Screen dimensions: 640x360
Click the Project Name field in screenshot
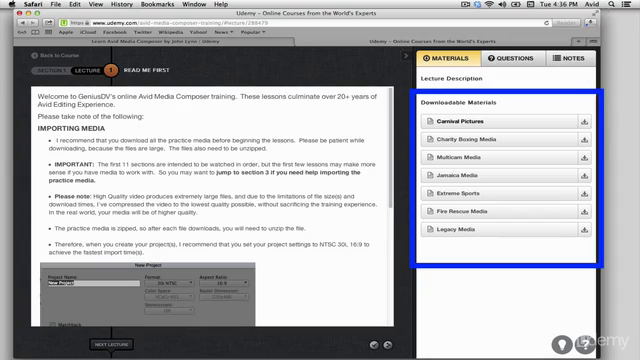[93, 283]
